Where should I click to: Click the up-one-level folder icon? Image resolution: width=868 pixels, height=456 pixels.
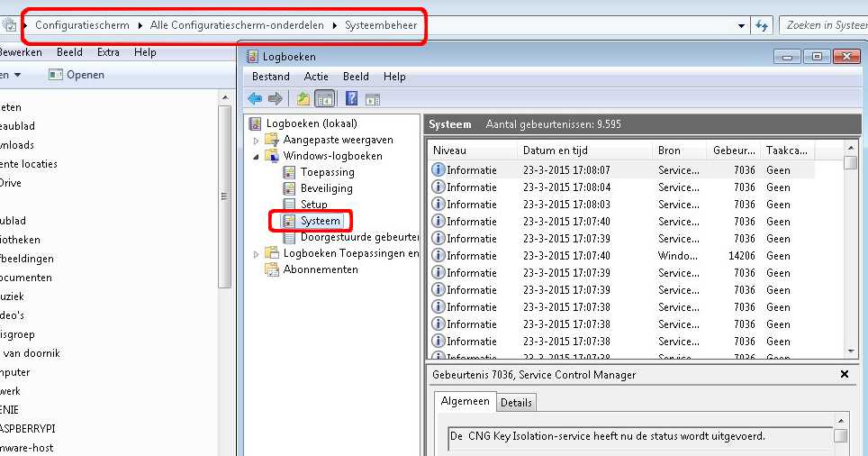pyautogui.click(x=303, y=99)
